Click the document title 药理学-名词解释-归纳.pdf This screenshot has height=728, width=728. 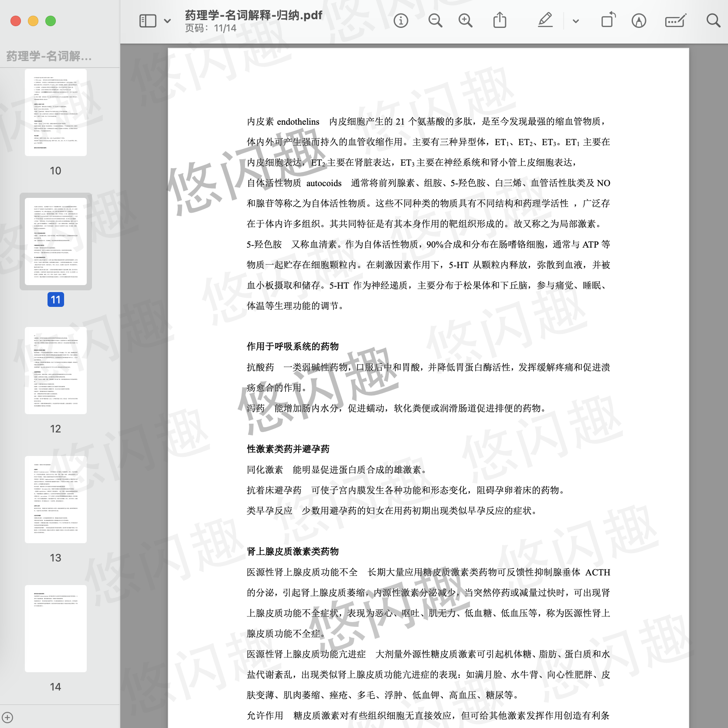(253, 15)
